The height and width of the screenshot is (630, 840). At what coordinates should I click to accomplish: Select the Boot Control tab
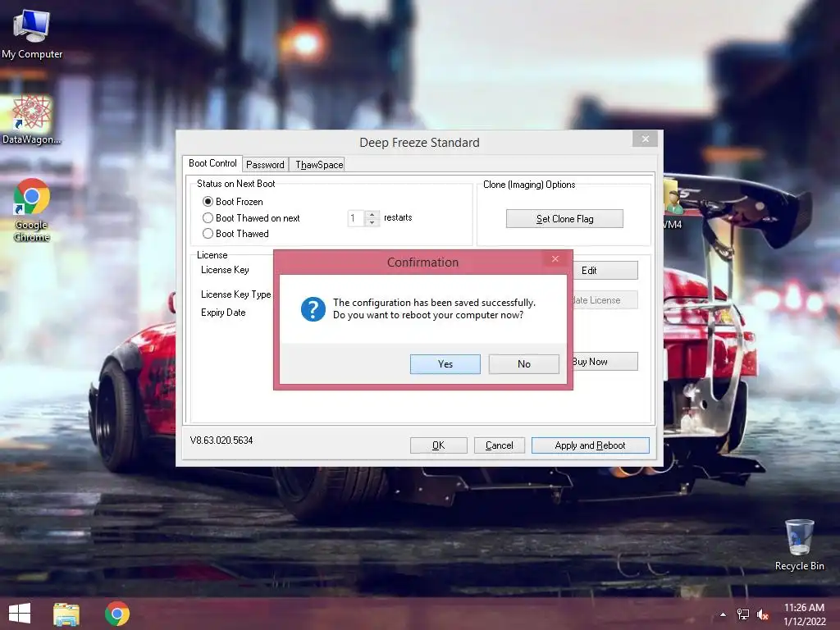click(x=212, y=163)
